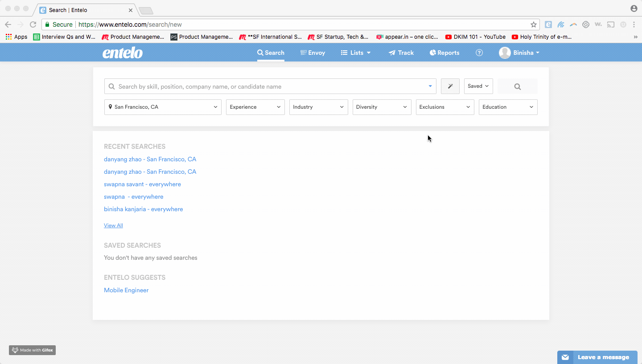Open the Reports nav item
This screenshot has width=642, height=364.
[x=444, y=53]
